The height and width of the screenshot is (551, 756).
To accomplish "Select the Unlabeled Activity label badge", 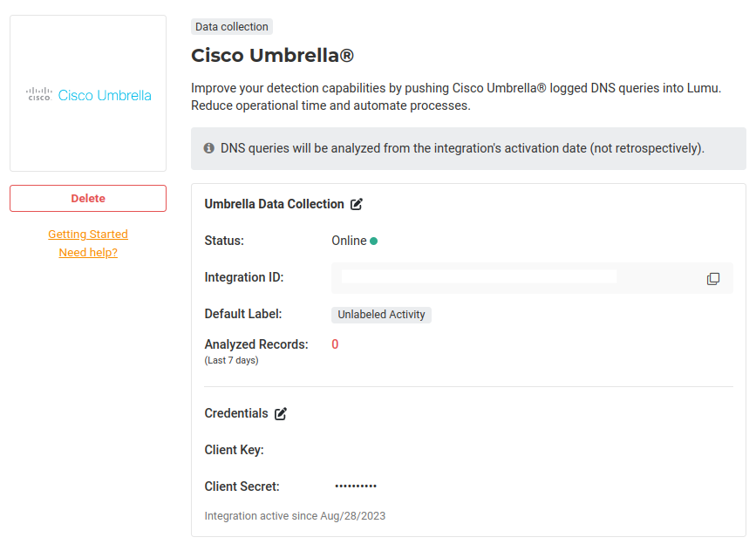I will pos(381,315).
